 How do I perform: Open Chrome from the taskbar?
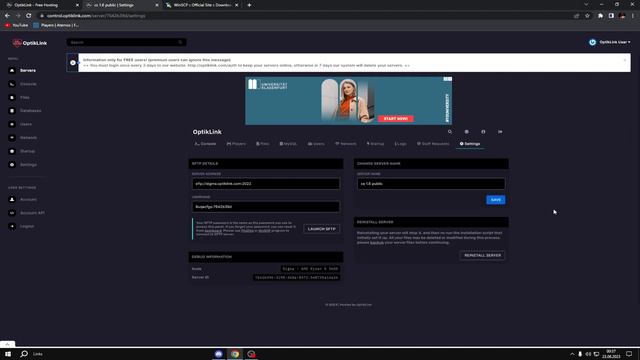click(235, 354)
